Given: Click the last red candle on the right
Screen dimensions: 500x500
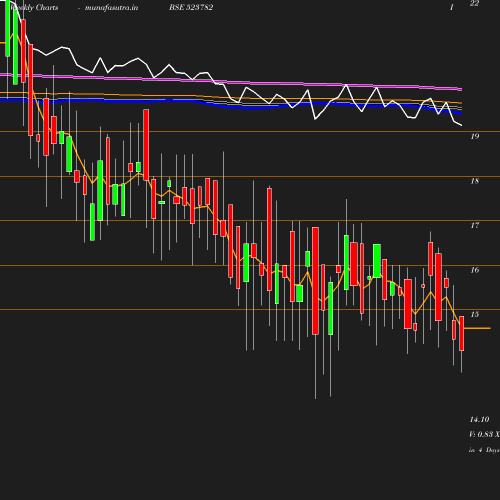Looking at the screenshot, I should click(462, 333).
